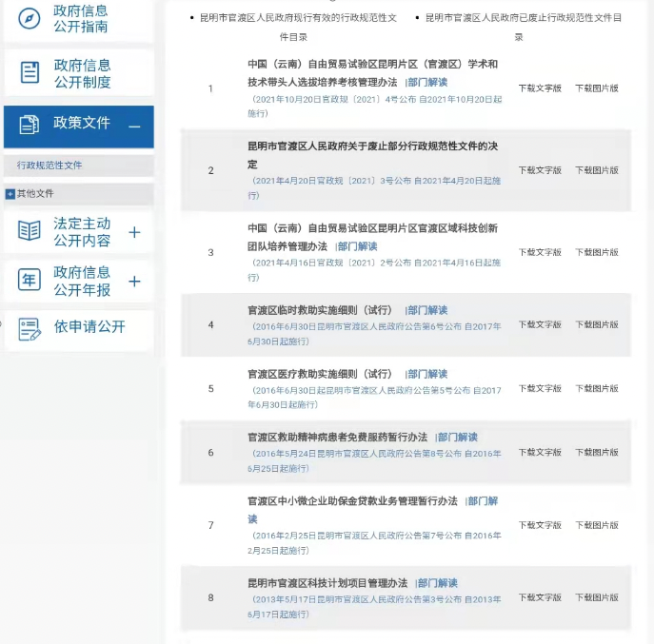This screenshot has height=644, width=654.
Task: Click the text （2016年2月25日昆明市官渡区人民政府公告第7号公布
Action: pos(355,537)
